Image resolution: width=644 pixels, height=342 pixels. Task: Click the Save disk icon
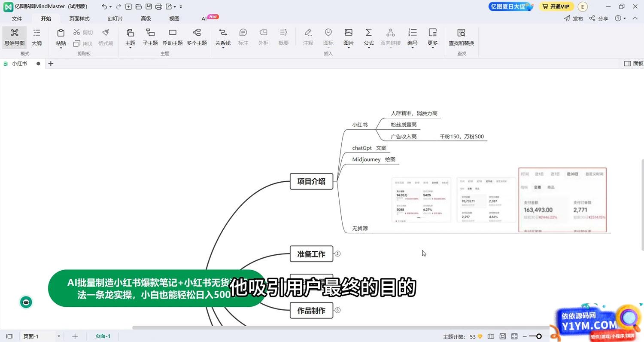(x=149, y=6)
